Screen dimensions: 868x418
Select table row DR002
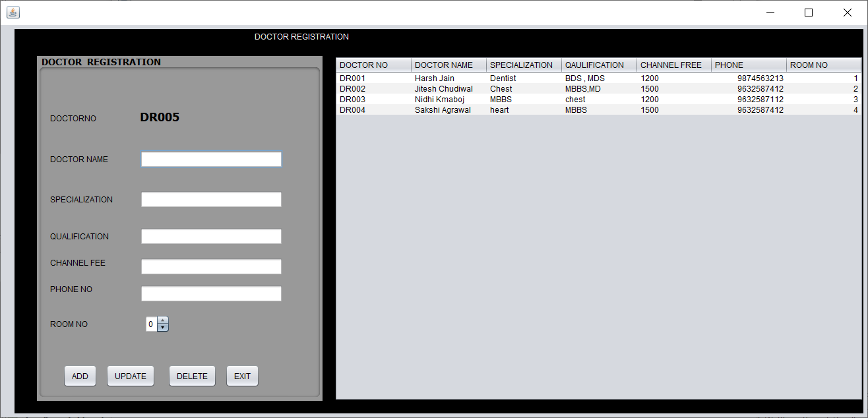[599, 88]
